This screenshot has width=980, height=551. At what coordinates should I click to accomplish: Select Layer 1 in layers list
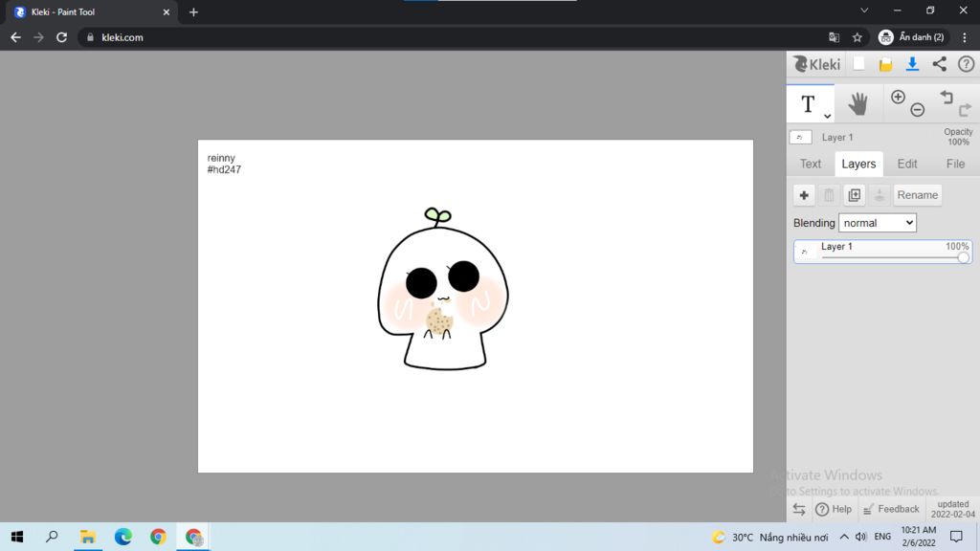882,252
